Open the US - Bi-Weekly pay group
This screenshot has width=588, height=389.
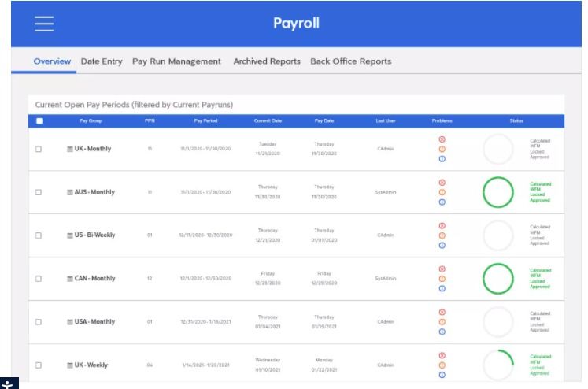[x=95, y=235]
